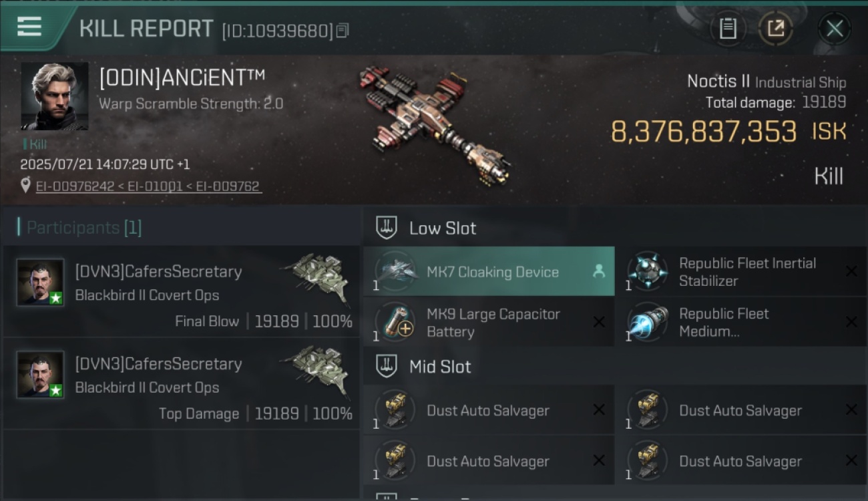Select the MK9 Large Capacitor Battery icon
Screen dimensions: 868x501
(396, 323)
